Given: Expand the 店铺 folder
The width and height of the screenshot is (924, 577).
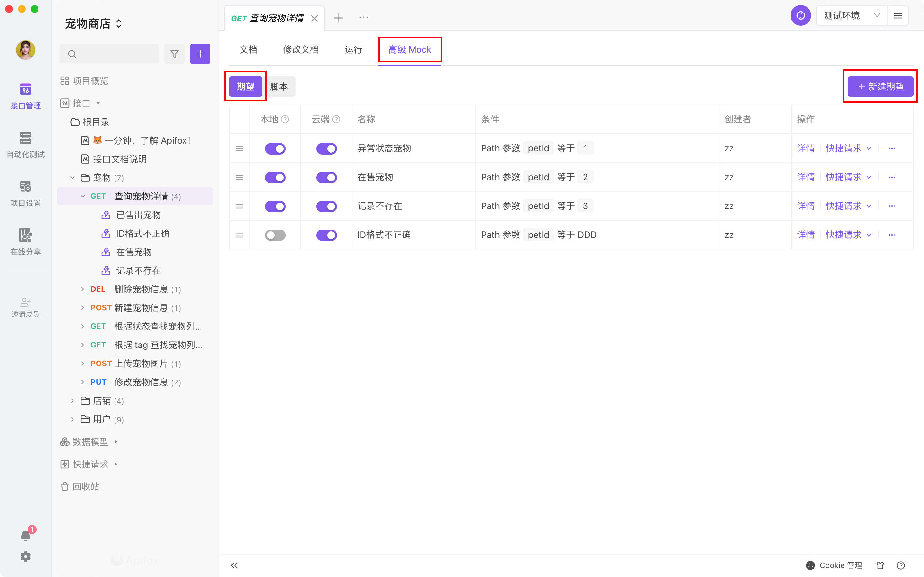Looking at the screenshot, I should (x=73, y=401).
